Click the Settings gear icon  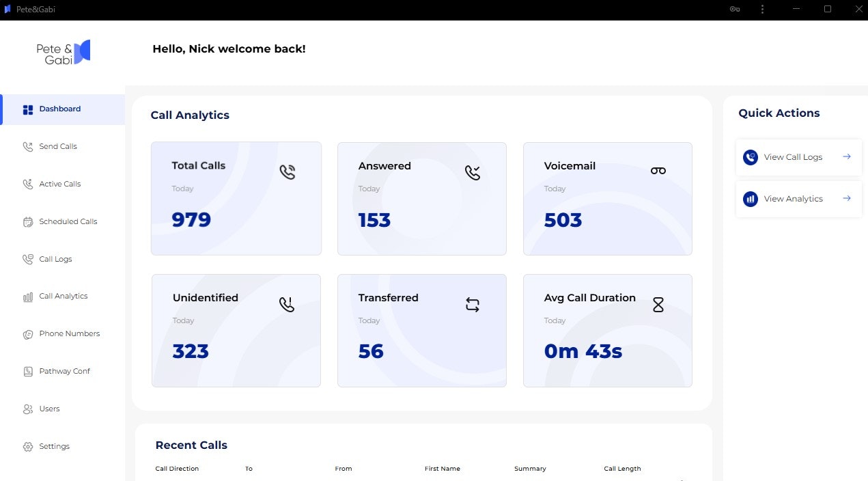click(28, 447)
